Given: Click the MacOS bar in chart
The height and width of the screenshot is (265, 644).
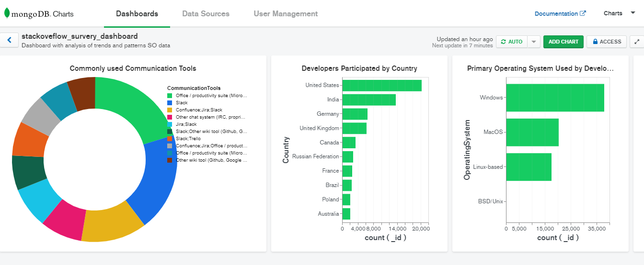Looking at the screenshot, I should click(532, 132).
